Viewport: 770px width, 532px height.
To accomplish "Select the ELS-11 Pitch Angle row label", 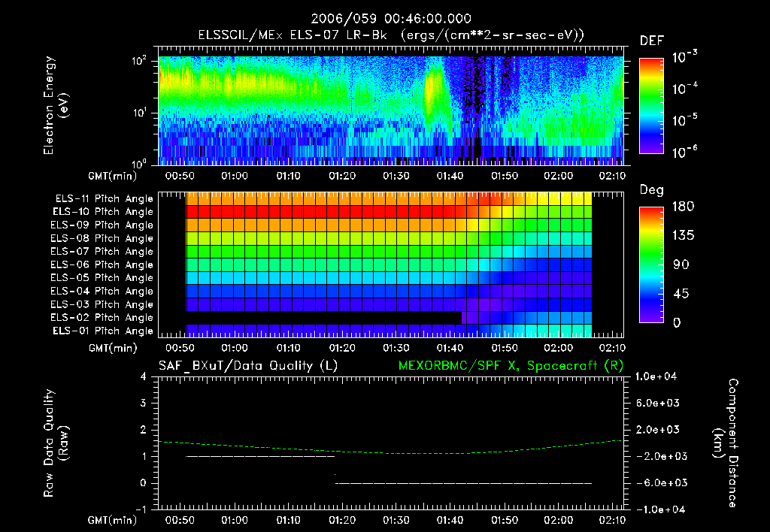I will [x=104, y=199].
